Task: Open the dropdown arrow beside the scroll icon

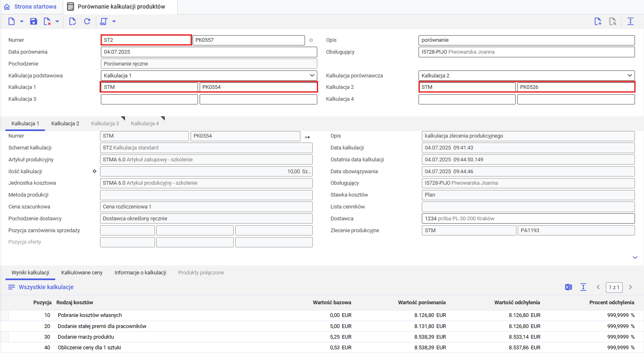Action: click(114, 21)
